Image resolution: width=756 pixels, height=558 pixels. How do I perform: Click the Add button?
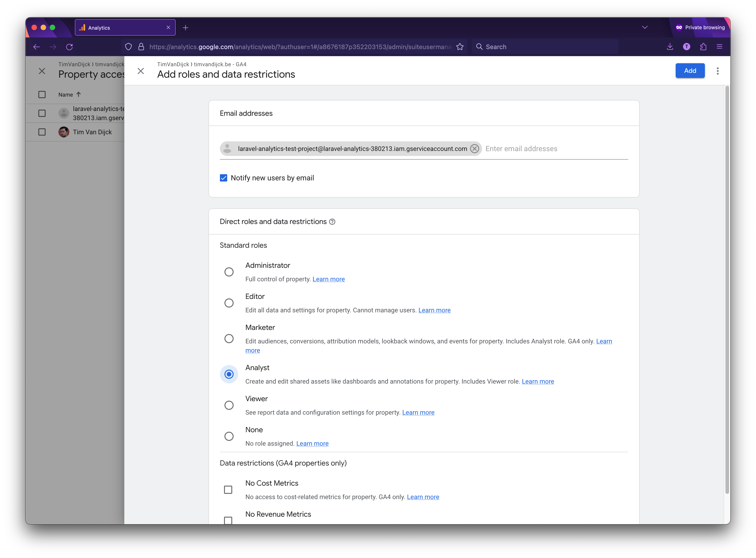coord(690,71)
